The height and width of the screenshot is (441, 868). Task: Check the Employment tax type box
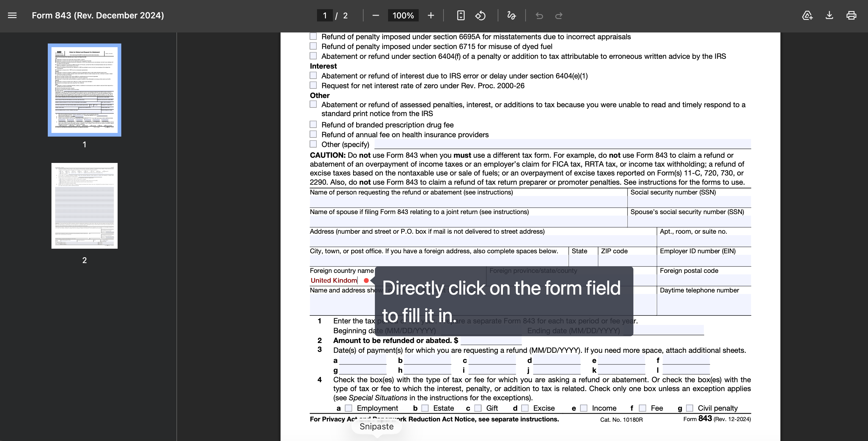(x=349, y=408)
